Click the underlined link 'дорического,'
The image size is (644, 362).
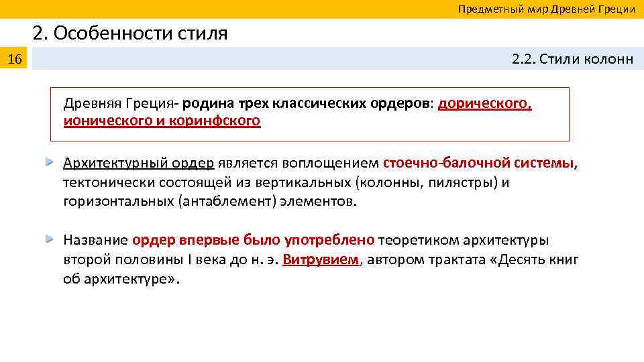[x=484, y=103]
